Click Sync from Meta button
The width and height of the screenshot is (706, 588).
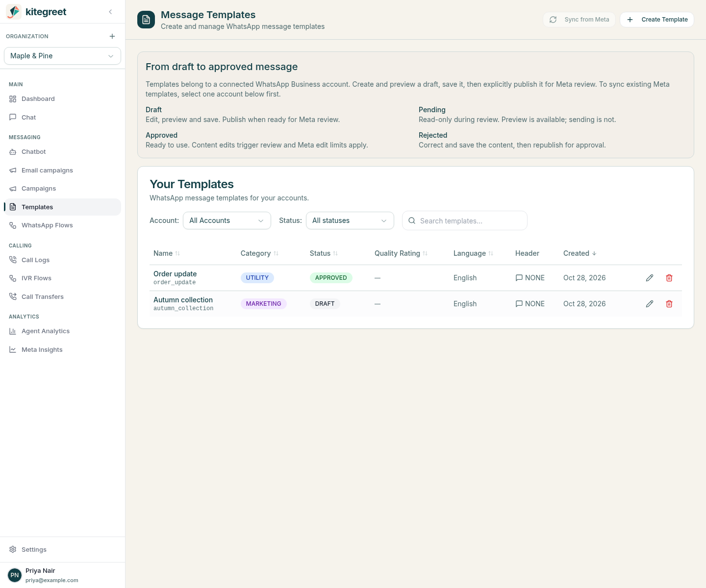point(579,20)
